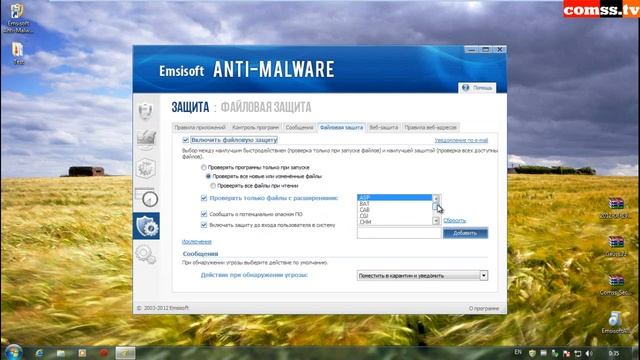This screenshot has height=360, width=640.
Task: Open the Исключения link
Action: click(197, 242)
